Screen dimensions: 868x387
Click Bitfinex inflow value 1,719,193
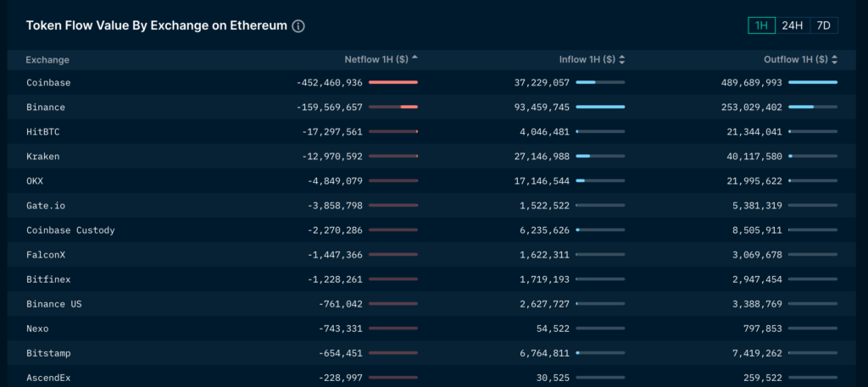click(x=545, y=279)
